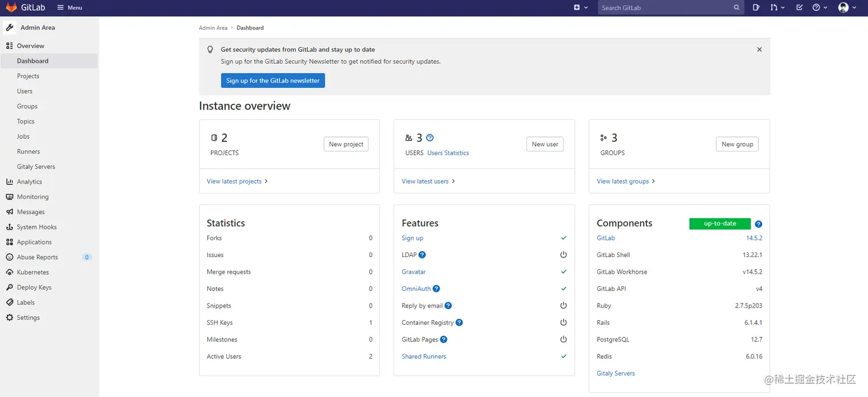The height and width of the screenshot is (397, 868).
Task: Open the 14.5.2 version link
Action: click(x=754, y=238)
